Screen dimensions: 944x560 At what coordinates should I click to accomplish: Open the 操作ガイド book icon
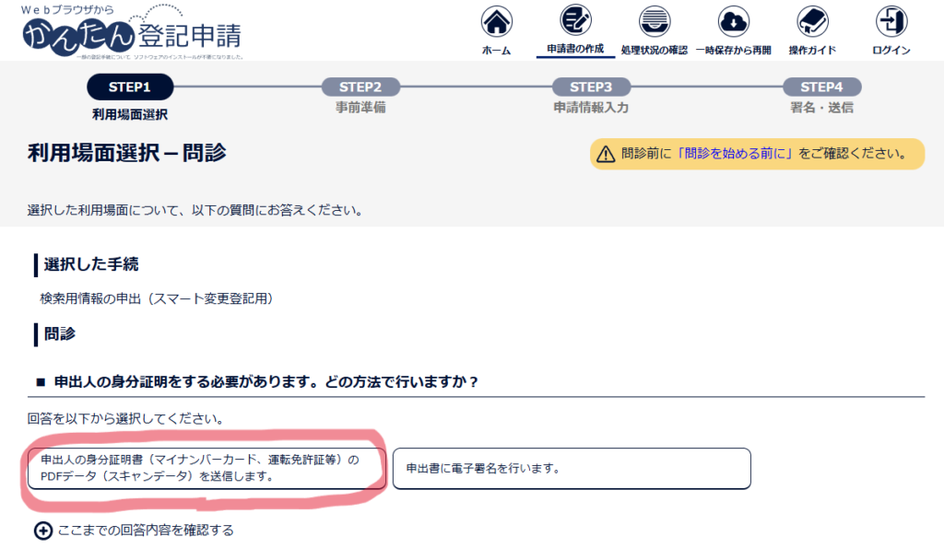coord(812,22)
